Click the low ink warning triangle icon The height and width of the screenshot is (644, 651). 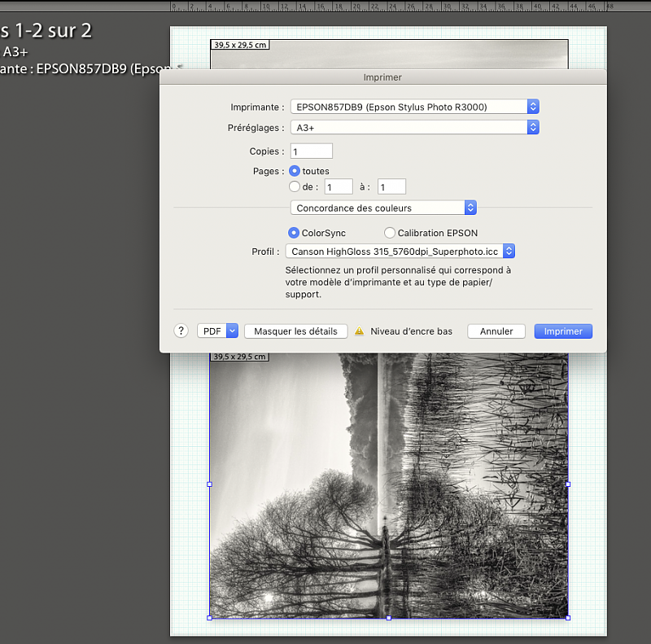(359, 331)
